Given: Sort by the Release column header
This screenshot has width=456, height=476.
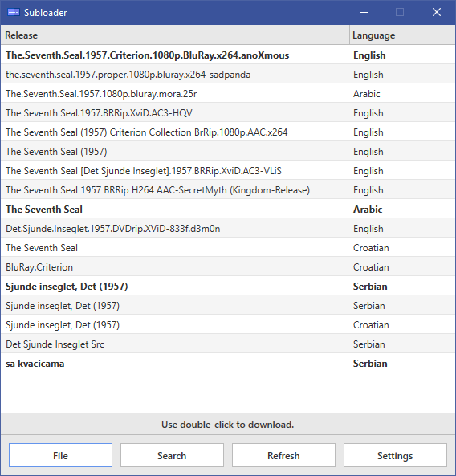Looking at the screenshot, I should (175, 35).
